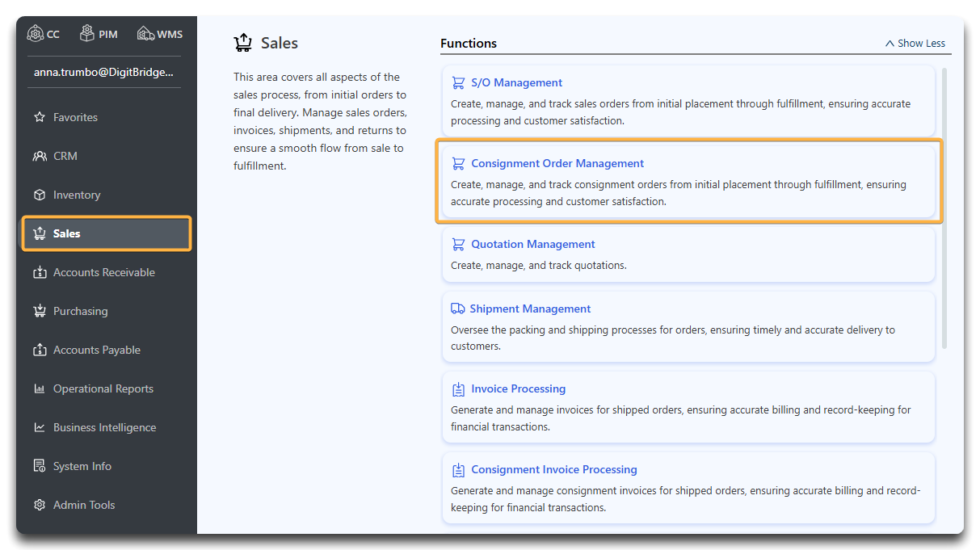Select Operational Reports in sidebar
The image size is (980, 550).
tap(103, 388)
